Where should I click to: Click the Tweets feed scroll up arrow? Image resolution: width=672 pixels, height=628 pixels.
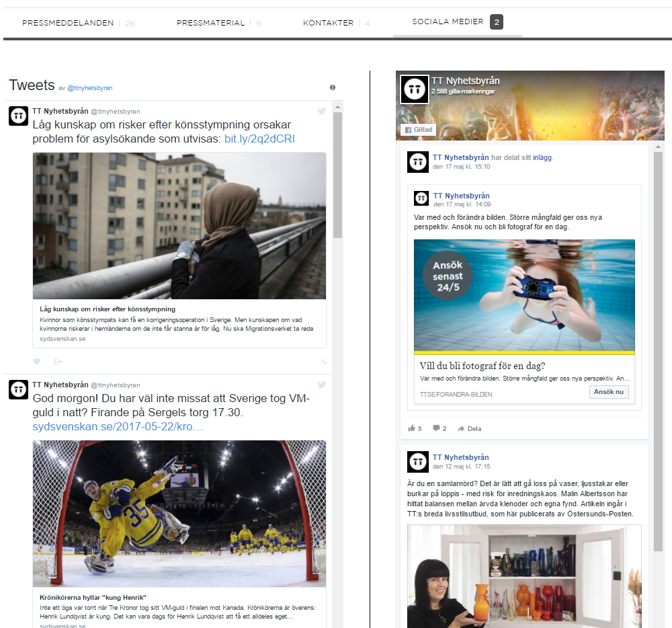pos(338,107)
